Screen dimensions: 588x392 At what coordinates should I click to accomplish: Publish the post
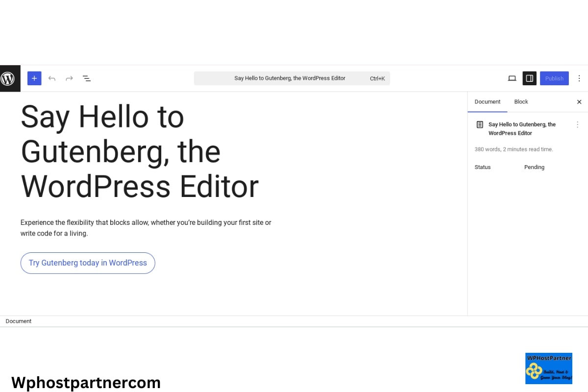[554, 78]
